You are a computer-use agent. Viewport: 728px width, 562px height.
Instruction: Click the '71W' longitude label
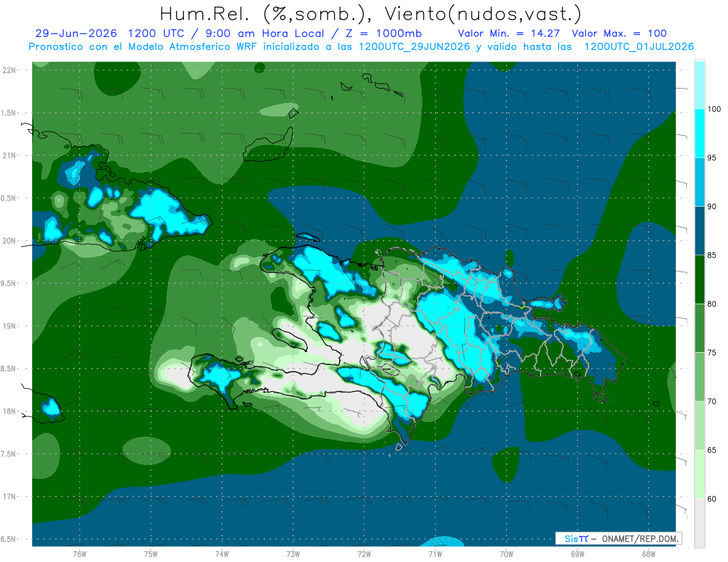(435, 554)
